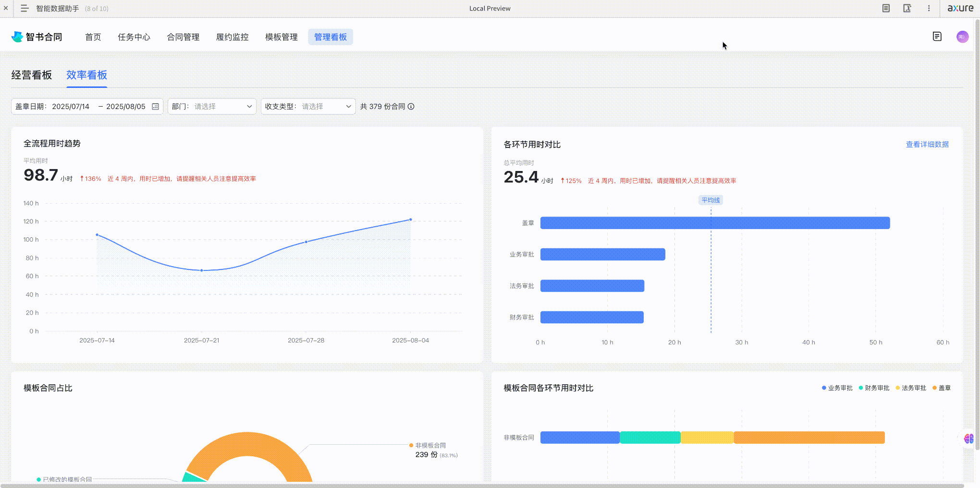Expand the sidebar with the hamburger icon
This screenshot has height=488, width=980.
[24, 8]
